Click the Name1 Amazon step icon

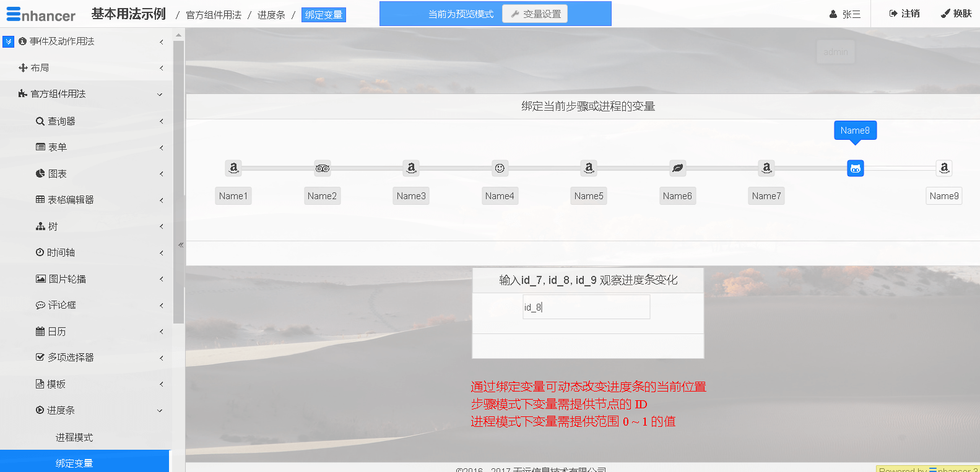click(x=233, y=168)
